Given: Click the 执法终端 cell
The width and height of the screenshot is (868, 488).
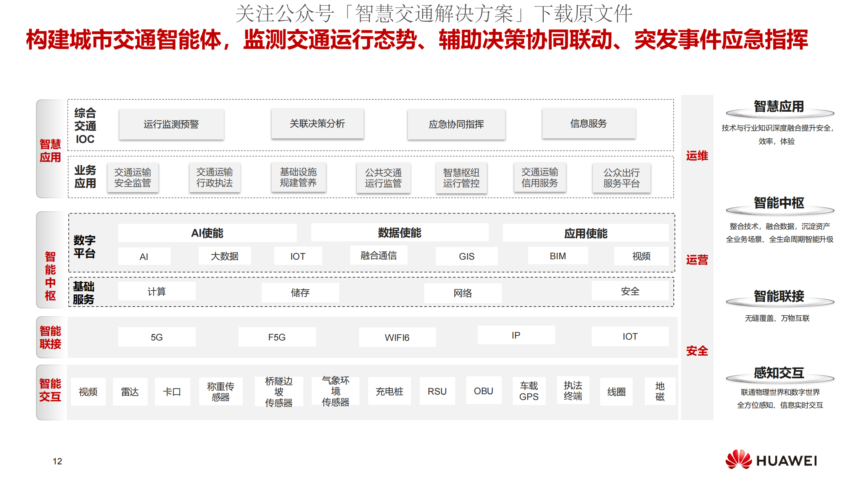Looking at the screenshot, I should [x=573, y=391].
